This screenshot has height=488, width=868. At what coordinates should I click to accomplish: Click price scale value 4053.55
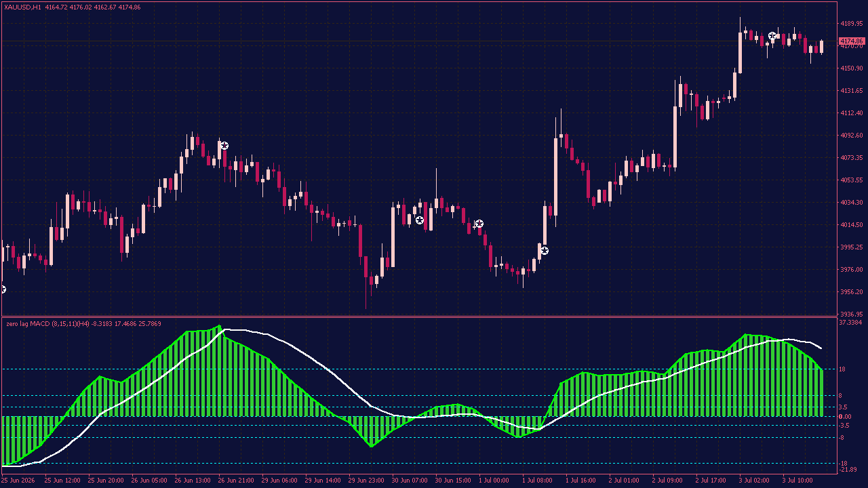click(851, 180)
